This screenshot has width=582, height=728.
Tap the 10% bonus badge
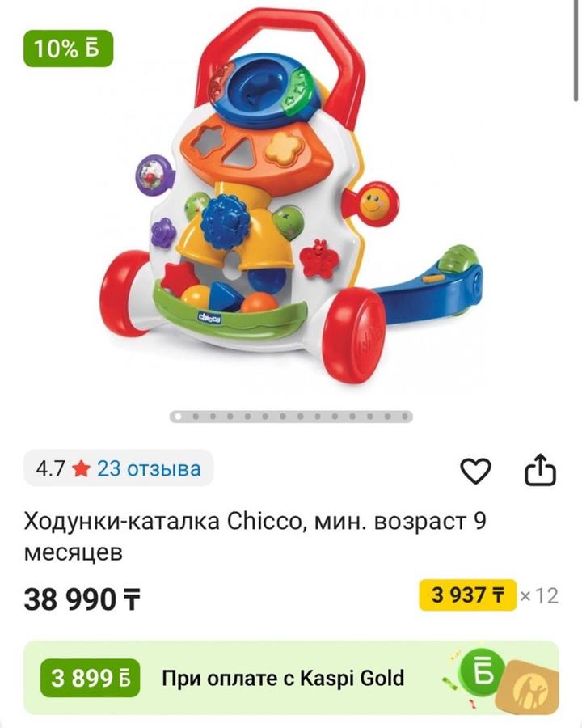pyautogui.click(x=68, y=49)
